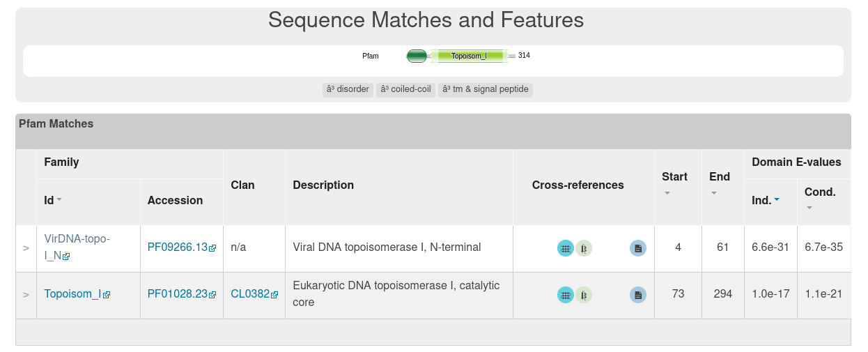Expand the Topoisom_I row details

pyautogui.click(x=26, y=295)
